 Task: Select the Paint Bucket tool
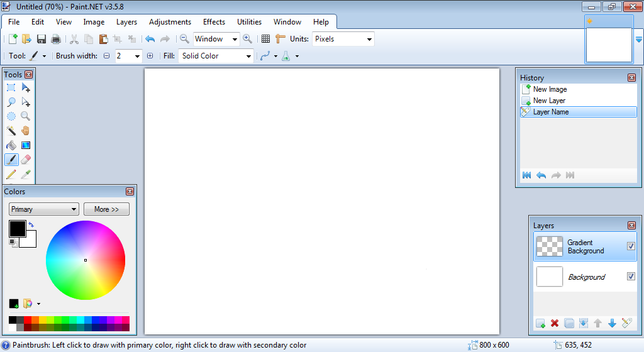[x=11, y=145]
